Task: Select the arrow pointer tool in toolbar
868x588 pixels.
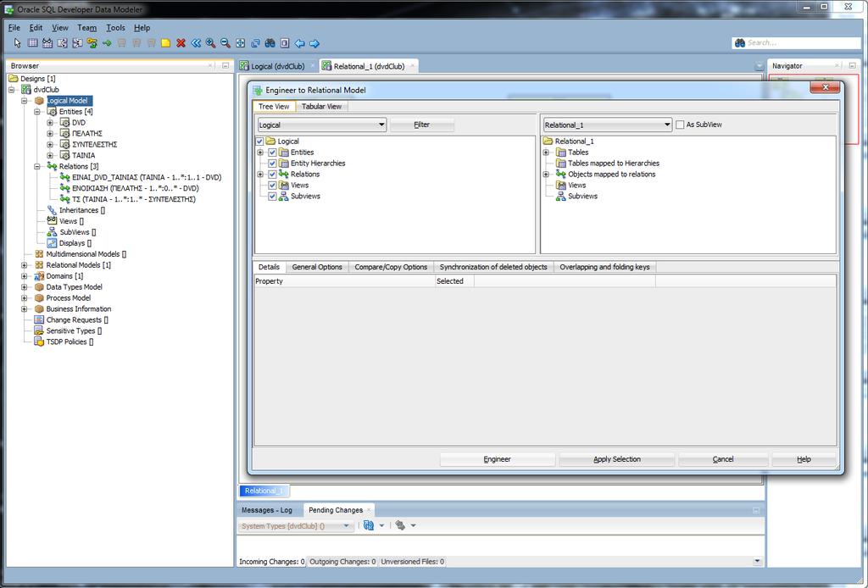Action: point(17,43)
